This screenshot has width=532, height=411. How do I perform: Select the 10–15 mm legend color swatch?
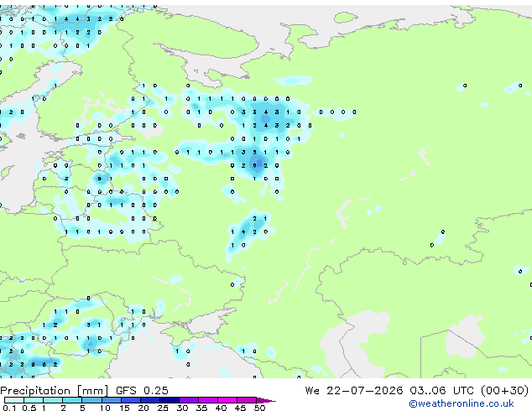click(x=111, y=400)
